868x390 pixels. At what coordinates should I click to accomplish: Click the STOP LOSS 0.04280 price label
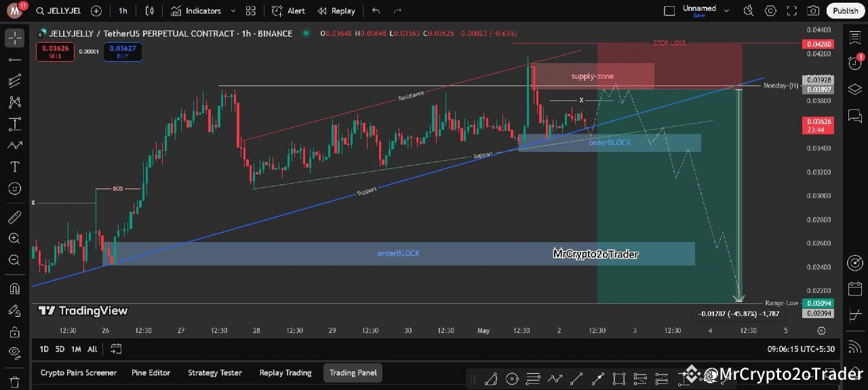(x=817, y=44)
